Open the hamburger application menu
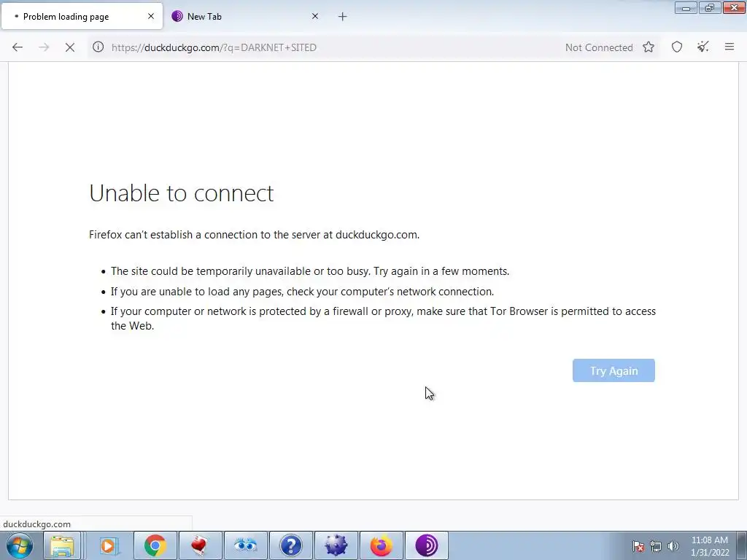Viewport: 747px width, 560px height. (x=729, y=47)
